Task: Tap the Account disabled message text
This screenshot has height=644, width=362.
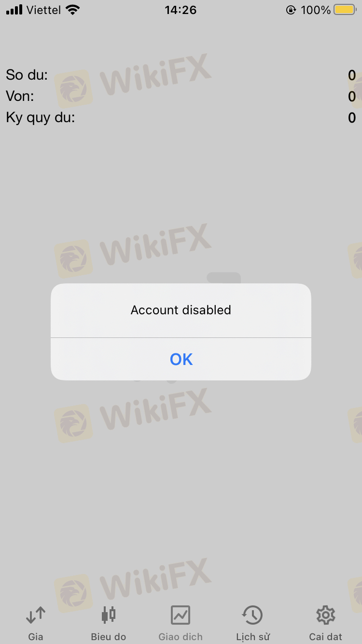Action: (181, 310)
